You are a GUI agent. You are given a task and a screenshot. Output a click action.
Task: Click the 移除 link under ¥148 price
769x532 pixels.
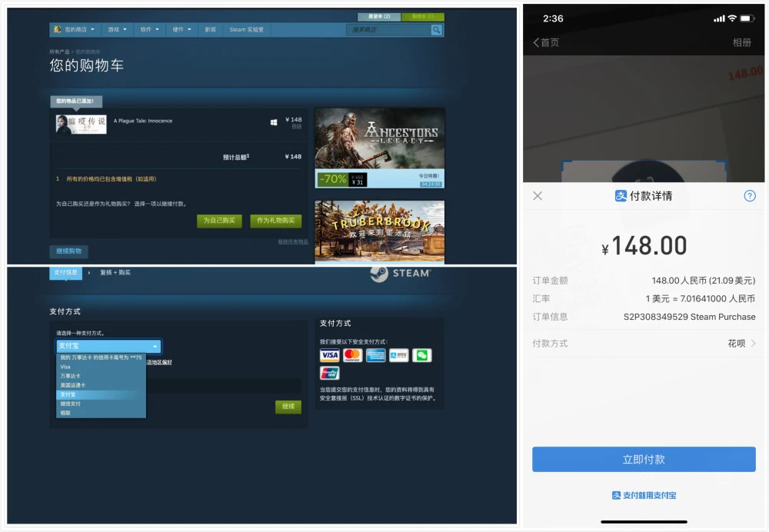[296, 127]
